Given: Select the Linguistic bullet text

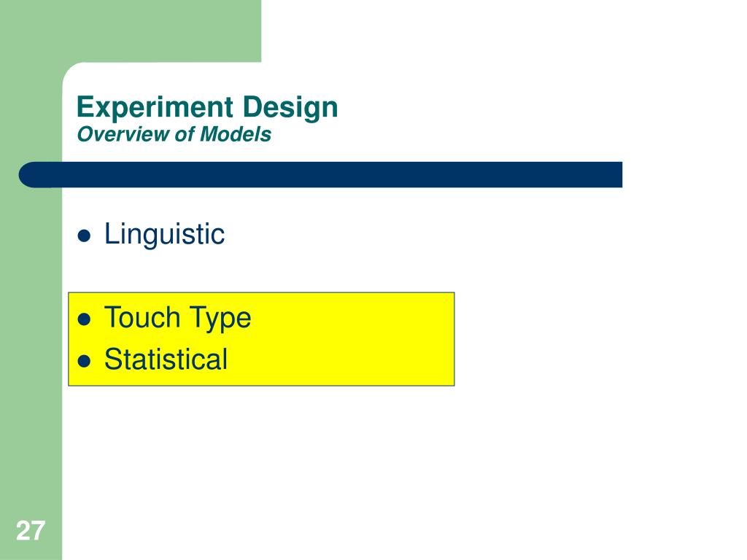Looking at the screenshot, I should click(164, 234).
